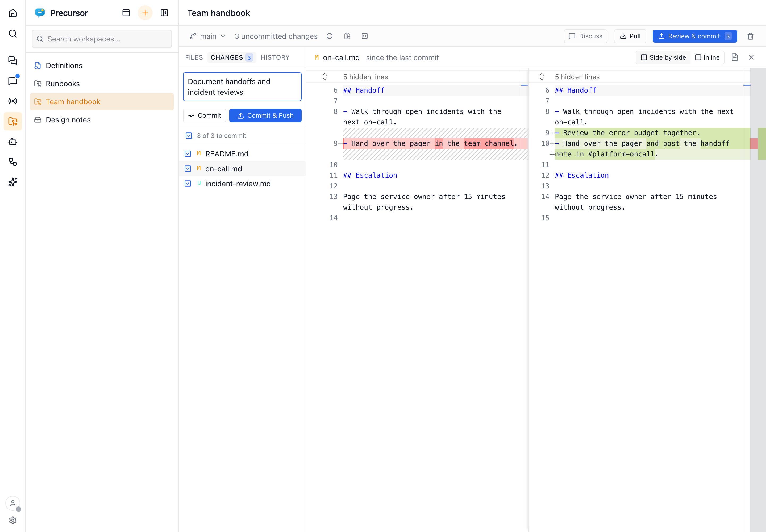Open the workflow nodes icon in left rail
The width and height of the screenshot is (766, 532).
(13, 162)
